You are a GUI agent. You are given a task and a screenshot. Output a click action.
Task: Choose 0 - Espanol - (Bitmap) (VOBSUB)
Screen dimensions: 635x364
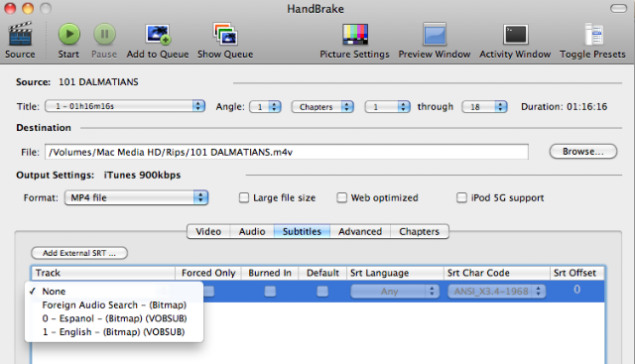tap(114, 318)
